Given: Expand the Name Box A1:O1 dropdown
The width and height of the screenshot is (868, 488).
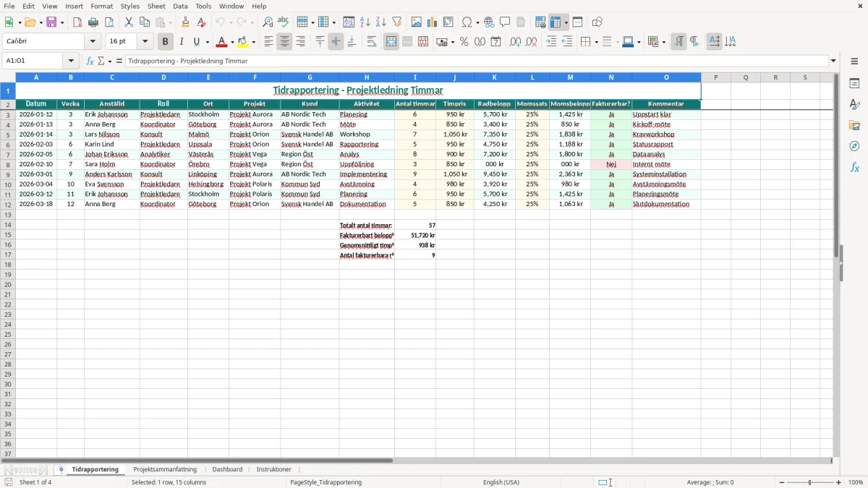Looking at the screenshot, I should coord(71,61).
